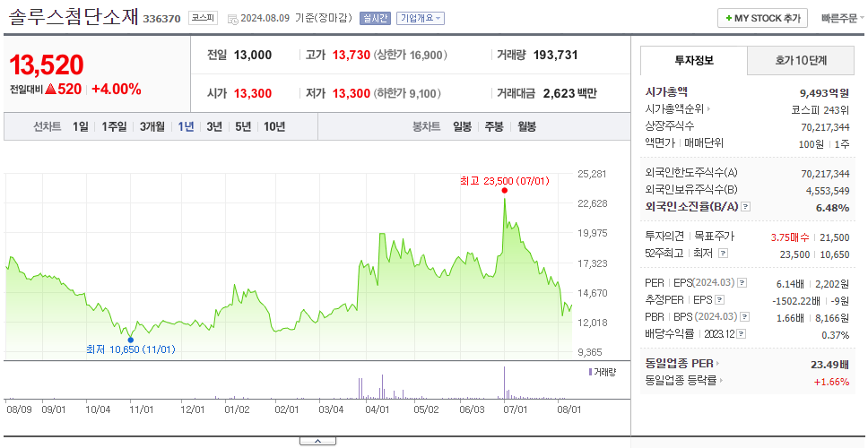Click the 고가 value 13,730
The height and width of the screenshot is (448, 868).
(351, 55)
